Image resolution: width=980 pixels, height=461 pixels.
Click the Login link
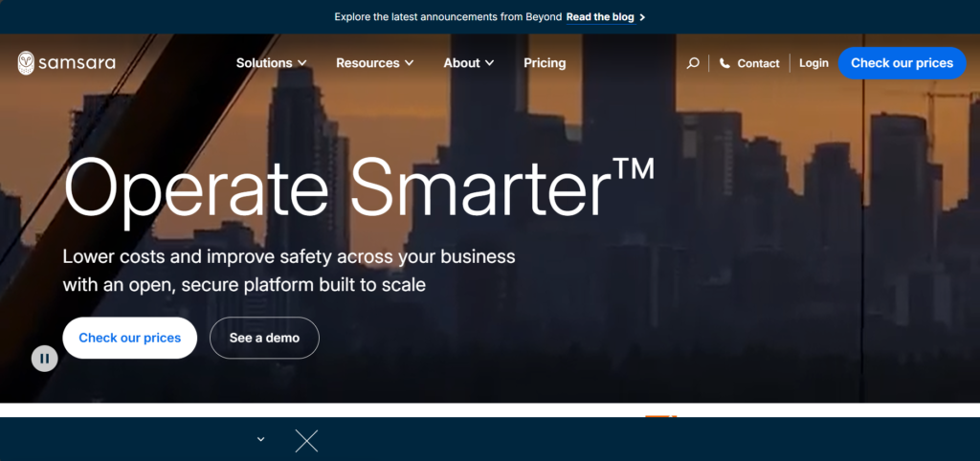pyautogui.click(x=813, y=63)
